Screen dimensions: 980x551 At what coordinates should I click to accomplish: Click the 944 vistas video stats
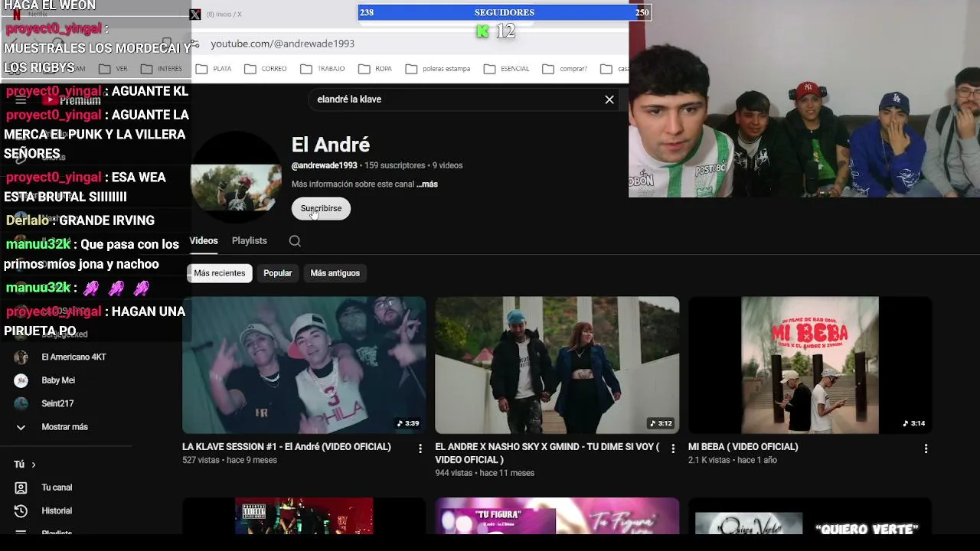(485, 473)
